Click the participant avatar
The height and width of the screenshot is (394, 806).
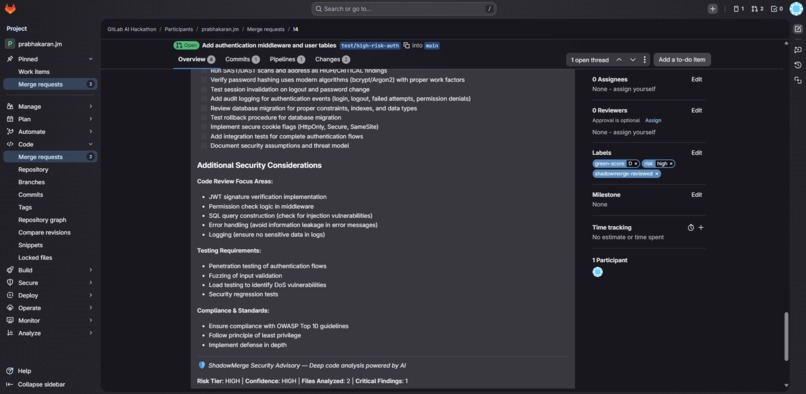[597, 272]
